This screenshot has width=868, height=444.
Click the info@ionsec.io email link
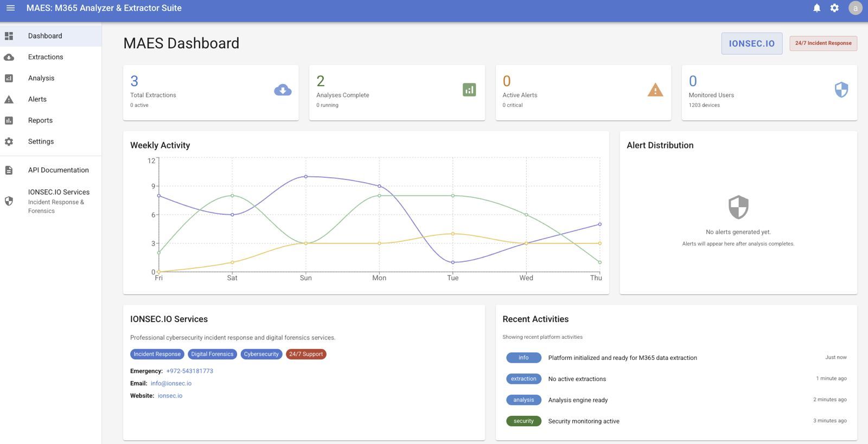click(x=171, y=383)
